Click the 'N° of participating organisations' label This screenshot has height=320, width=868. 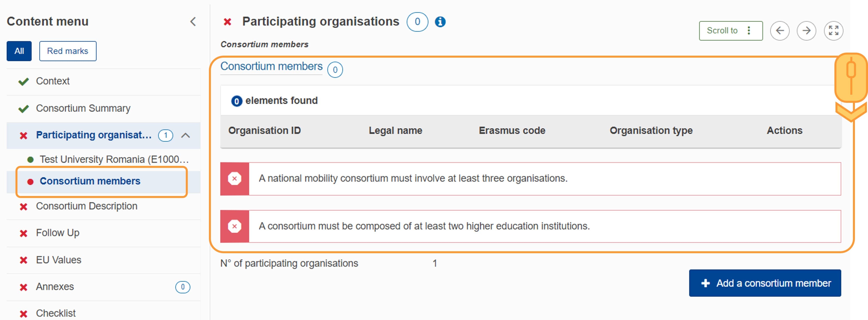[x=289, y=263]
